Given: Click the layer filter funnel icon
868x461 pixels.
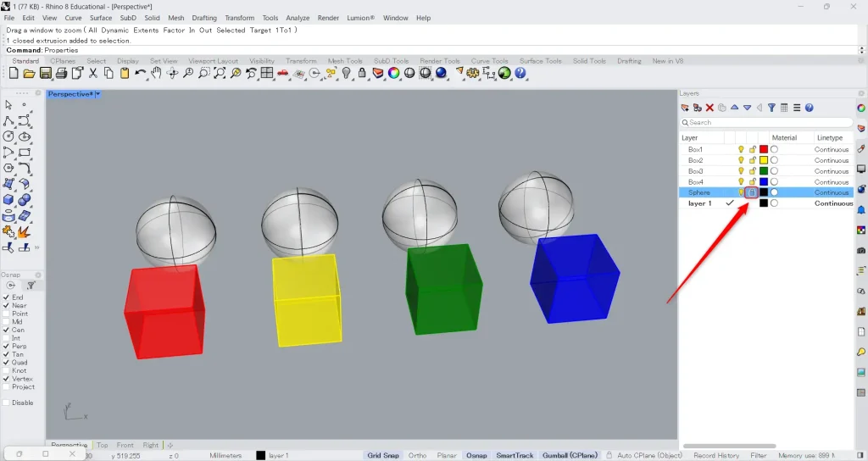Looking at the screenshot, I should click(771, 108).
